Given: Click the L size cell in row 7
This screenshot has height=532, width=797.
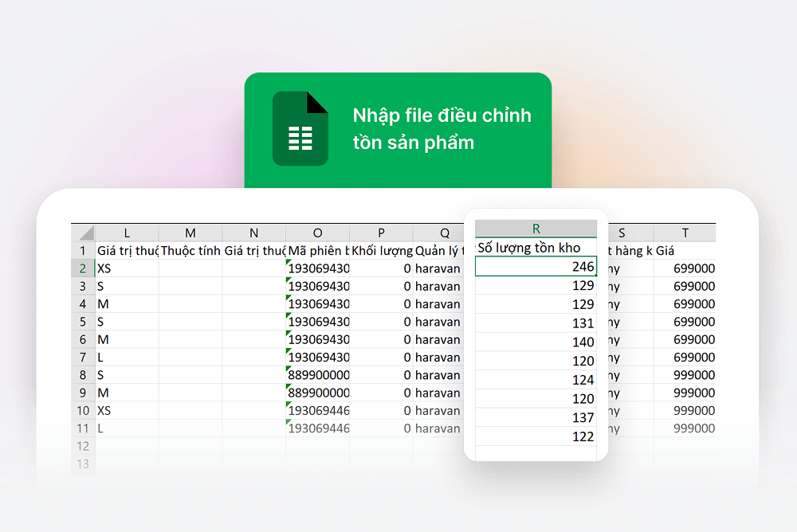Looking at the screenshot, I should click(x=127, y=358).
